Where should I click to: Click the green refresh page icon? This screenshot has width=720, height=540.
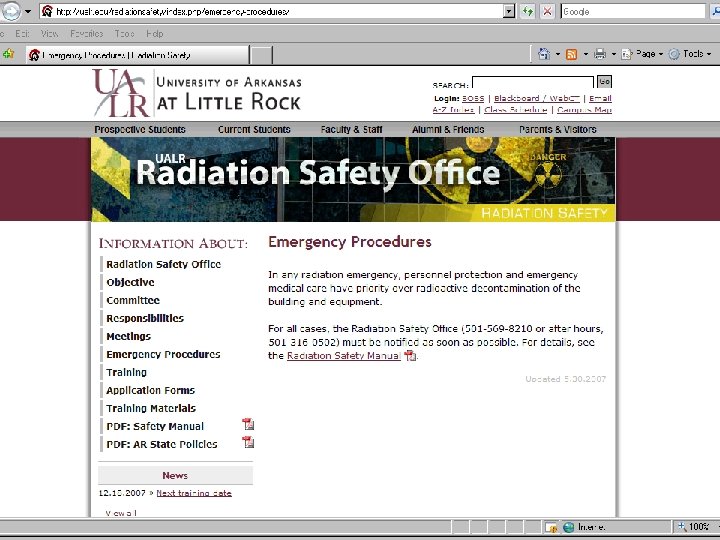click(528, 11)
